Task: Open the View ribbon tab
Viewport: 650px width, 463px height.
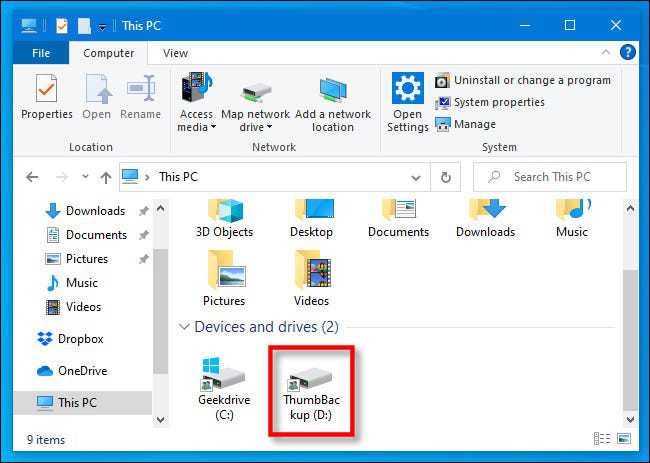Action: pos(175,53)
